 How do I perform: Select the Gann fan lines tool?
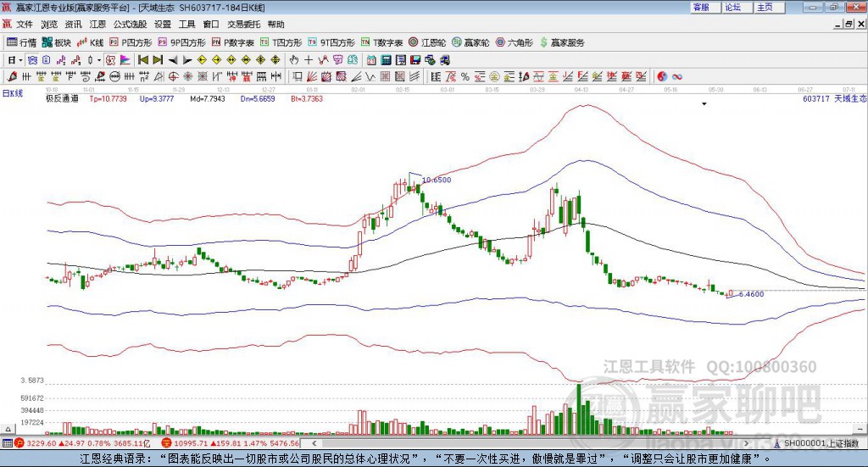point(312,77)
